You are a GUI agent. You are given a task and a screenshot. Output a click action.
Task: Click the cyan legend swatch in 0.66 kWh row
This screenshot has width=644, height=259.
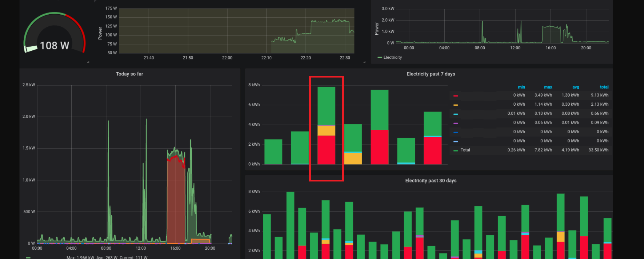click(455, 114)
